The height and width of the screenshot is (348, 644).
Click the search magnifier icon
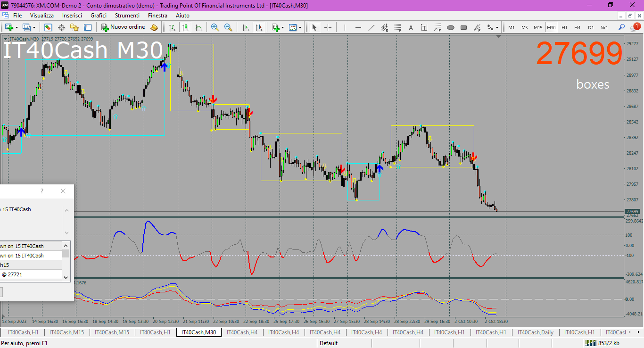coord(622,27)
